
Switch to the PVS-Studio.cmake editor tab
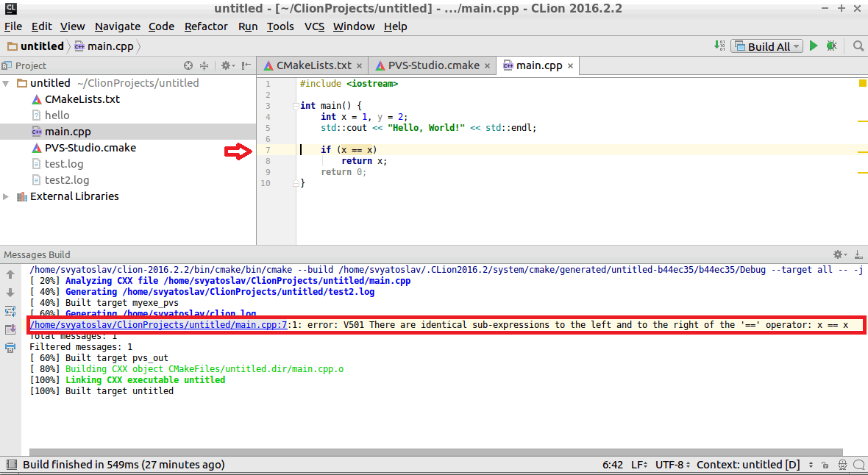coord(433,66)
